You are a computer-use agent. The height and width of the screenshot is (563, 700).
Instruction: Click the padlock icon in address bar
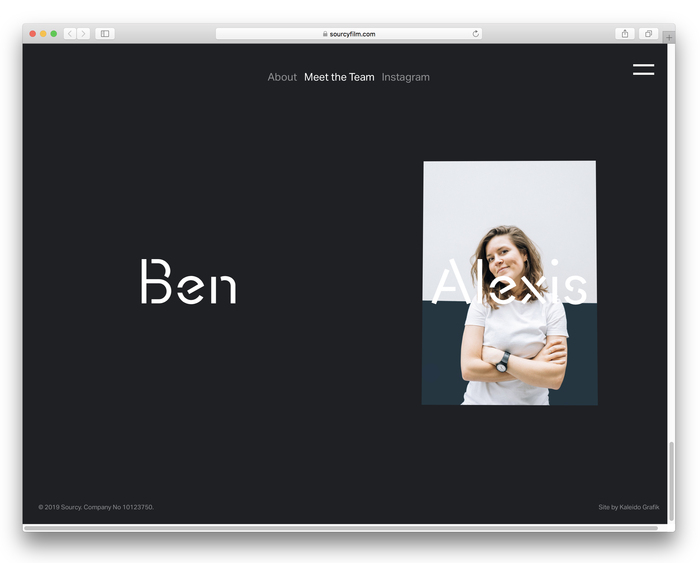[x=325, y=34]
